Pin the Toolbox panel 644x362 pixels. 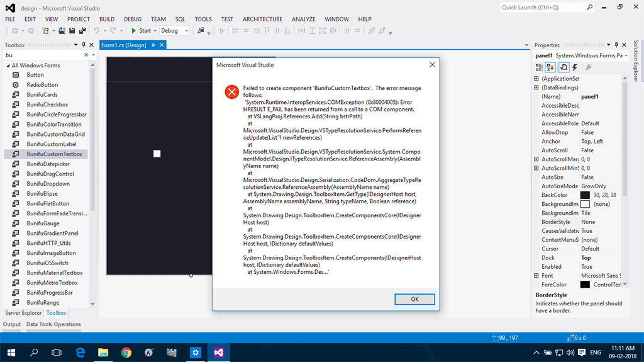(x=84, y=45)
